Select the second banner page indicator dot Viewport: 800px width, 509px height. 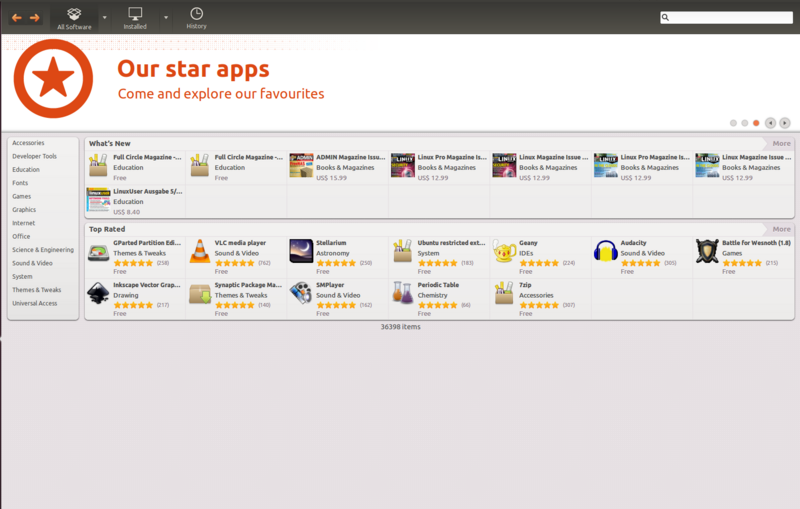click(x=745, y=123)
